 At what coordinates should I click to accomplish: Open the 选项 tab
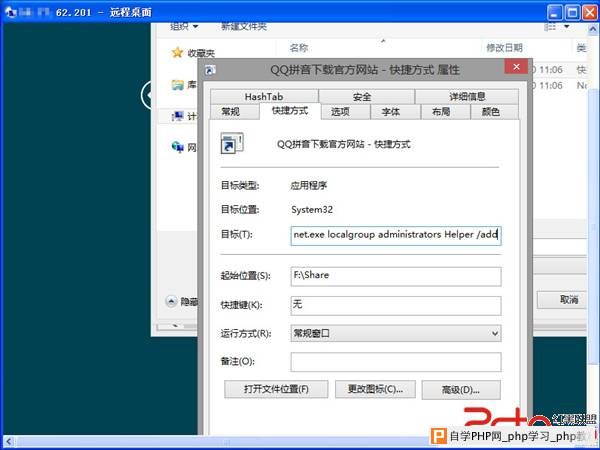click(345, 112)
